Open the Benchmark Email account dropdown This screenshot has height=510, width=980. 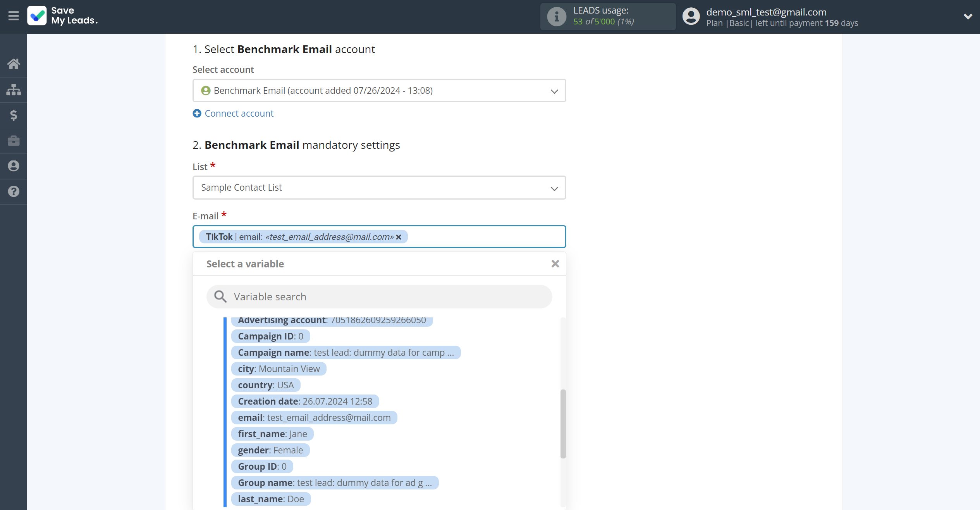379,91
